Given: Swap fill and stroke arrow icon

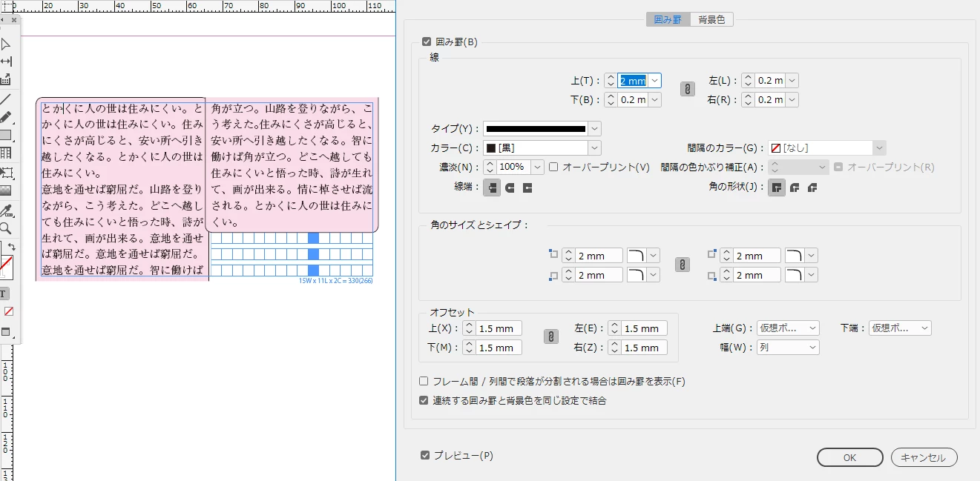Looking at the screenshot, I should (12, 247).
